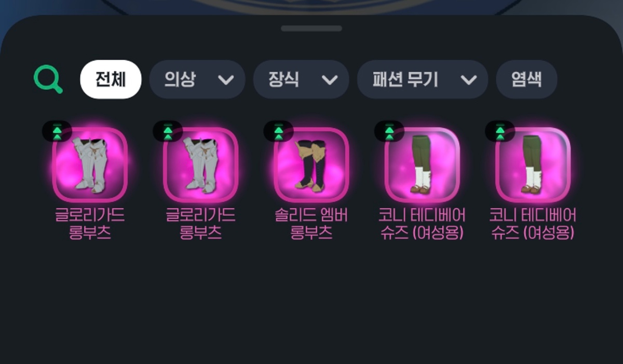Screen dimensions: 623x364
Task: Tap the panel drag handle bar
Action: coord(311,29)
